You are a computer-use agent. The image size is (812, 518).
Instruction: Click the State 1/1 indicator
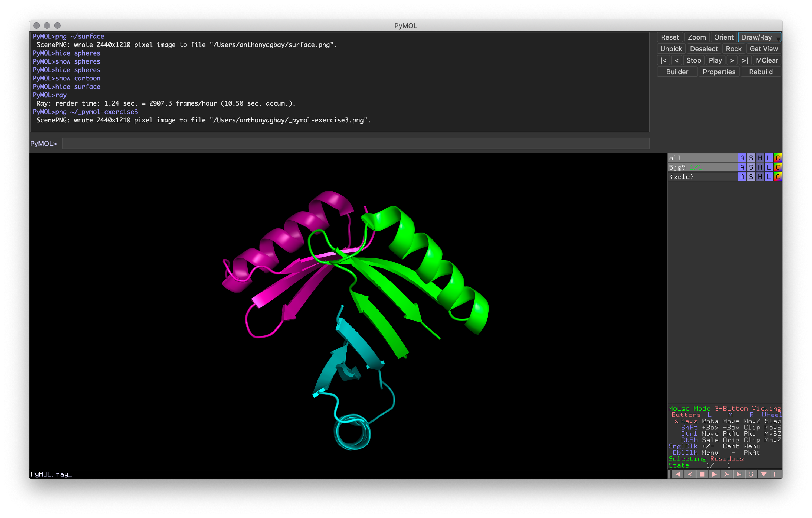(x=700, y=465)
